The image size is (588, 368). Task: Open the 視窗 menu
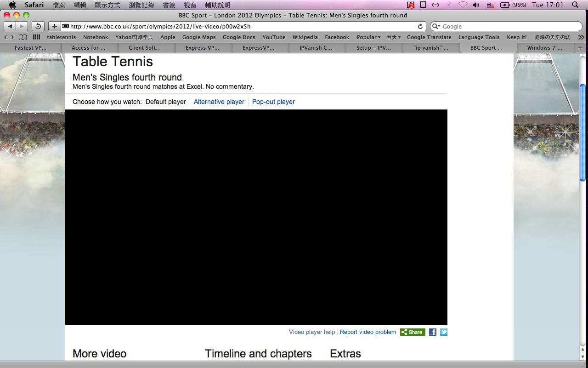(190, 5)
